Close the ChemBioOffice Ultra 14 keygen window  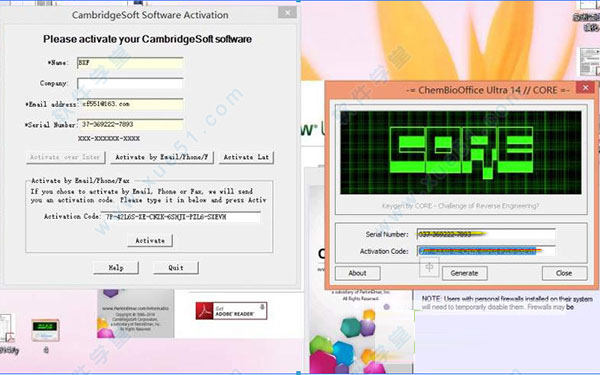click(x=585, y=88)
